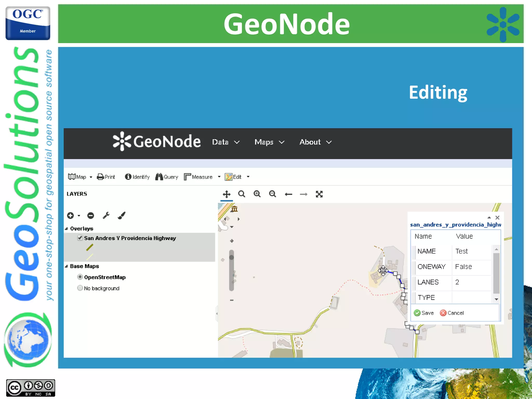Save the feature edits
This screenshot has width=532, height=399.
[x=424, y=313]
